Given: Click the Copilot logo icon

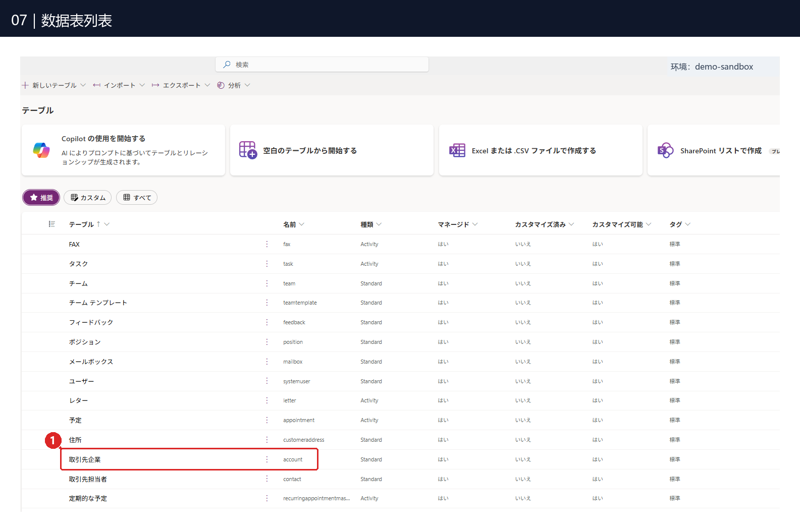Looking at the screenshot, I should pos(41,150).
